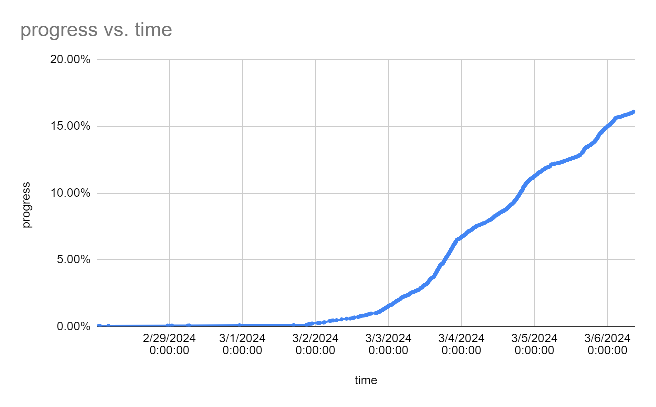
Task: Click the blue line where it crosses 3/3/2024
Action: 388,307
